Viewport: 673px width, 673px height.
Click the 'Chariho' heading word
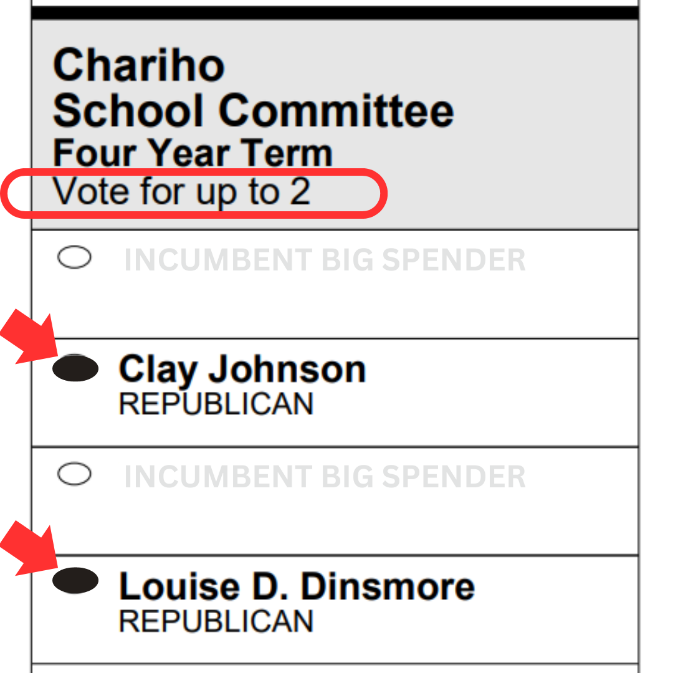point(138,66)
